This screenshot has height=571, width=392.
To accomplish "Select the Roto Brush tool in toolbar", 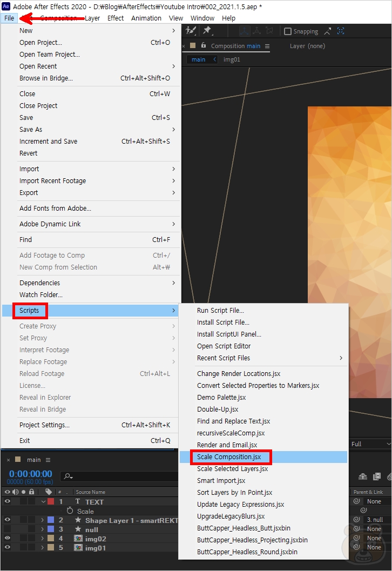I will click(191, 31).
